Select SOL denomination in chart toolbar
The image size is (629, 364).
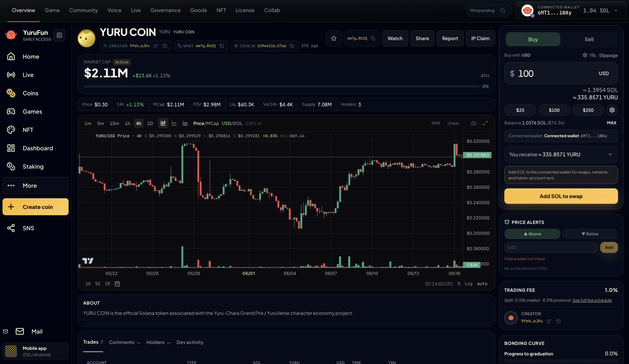tap(237, 123)
